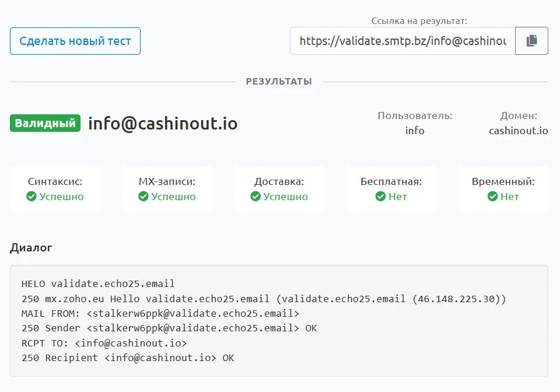Select the info@cashinout.io heading text

163,124
